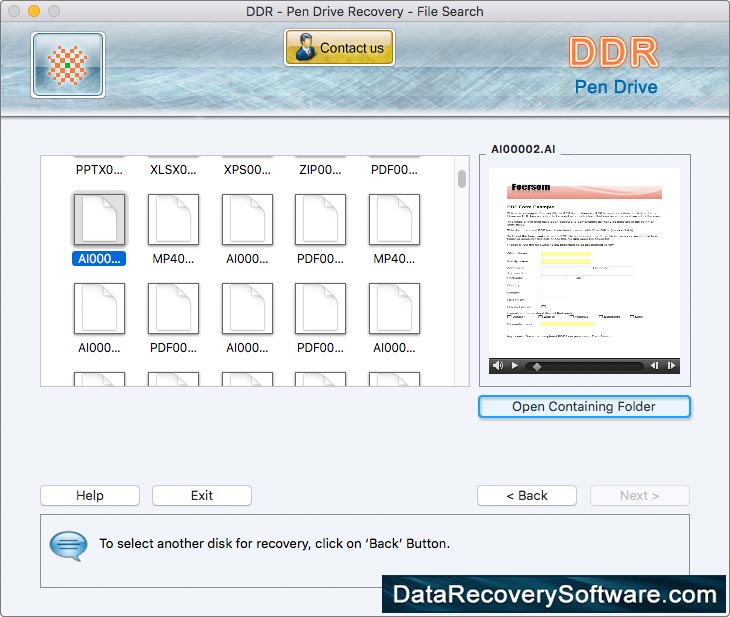Go back with the < Back button
The height and width of the screenshot is (617, 730).
coord(527,495)
